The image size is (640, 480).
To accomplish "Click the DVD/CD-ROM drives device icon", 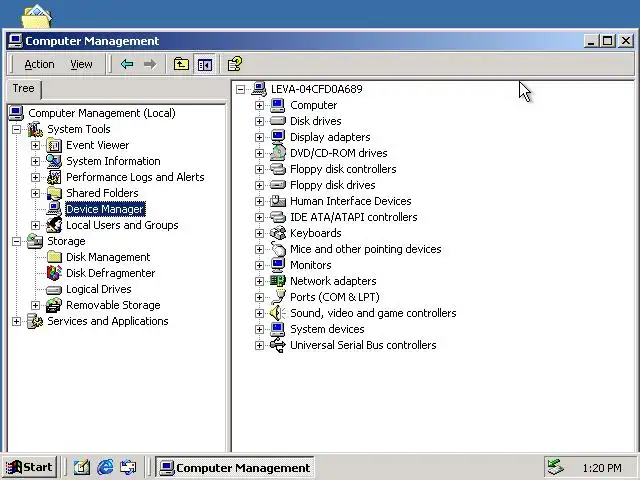I will (x=278, y=153).
